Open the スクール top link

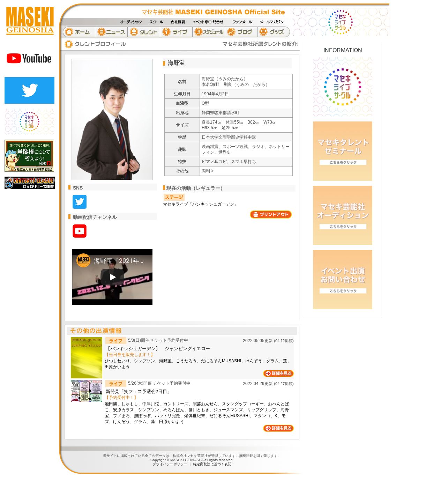click(x=156, y=22)
